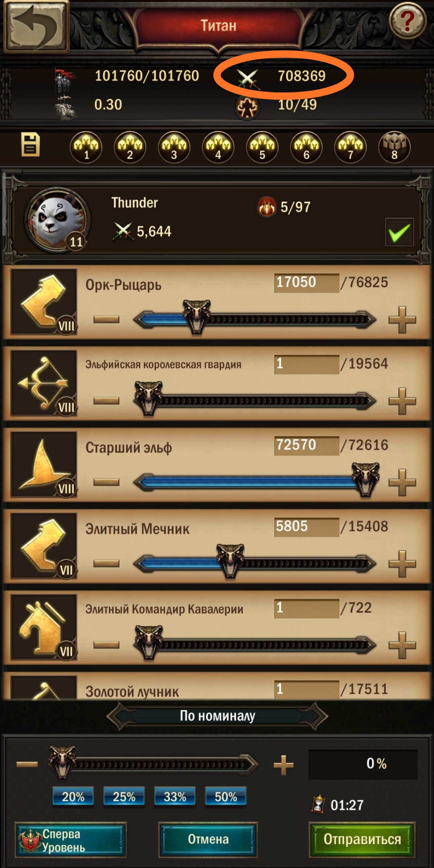Send the march with Отправиться button
Image resolution: width=434 pixels, height=868 pixels.
(362, 839)
